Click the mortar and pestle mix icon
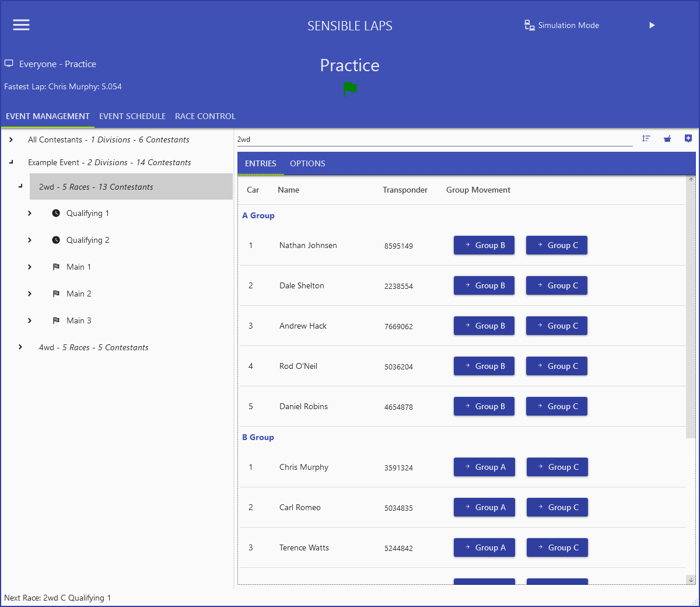The width and height of the screenshot is (700, 607). pos(667,138)
